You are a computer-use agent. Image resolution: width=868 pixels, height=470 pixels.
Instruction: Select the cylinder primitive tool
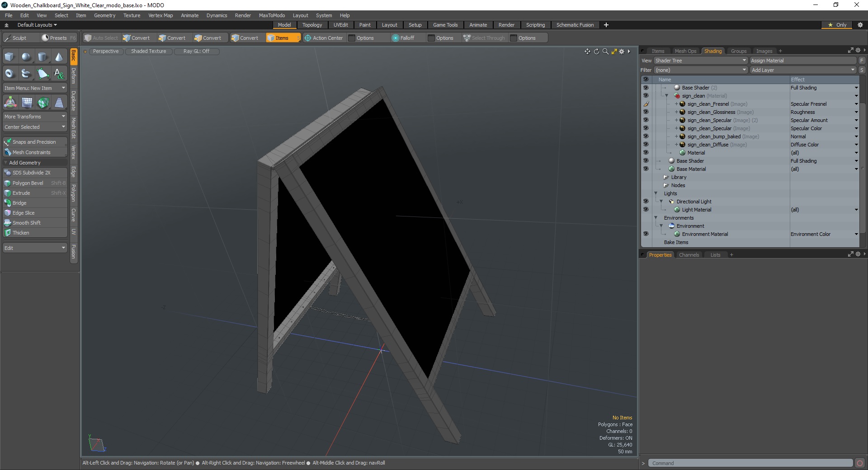pyautogui.click(x=42, y=57)
